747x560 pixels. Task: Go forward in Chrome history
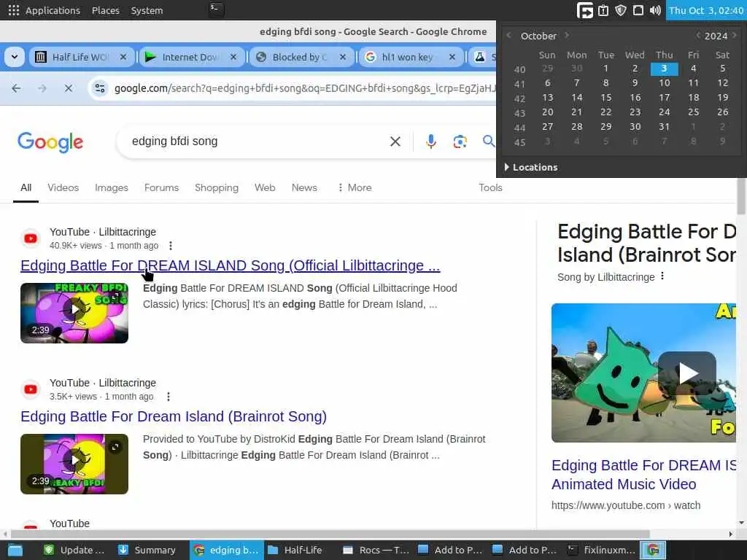pos(42,88)
